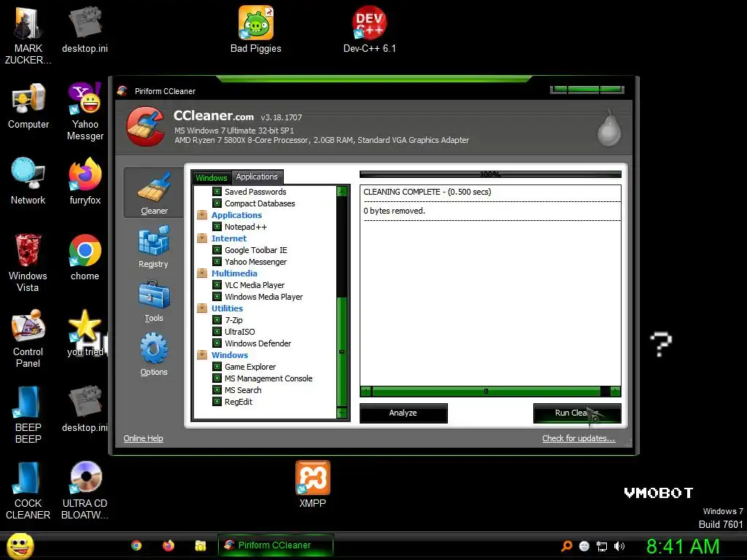Click the 100% cleaning progress bar

[x=490, y=174]
